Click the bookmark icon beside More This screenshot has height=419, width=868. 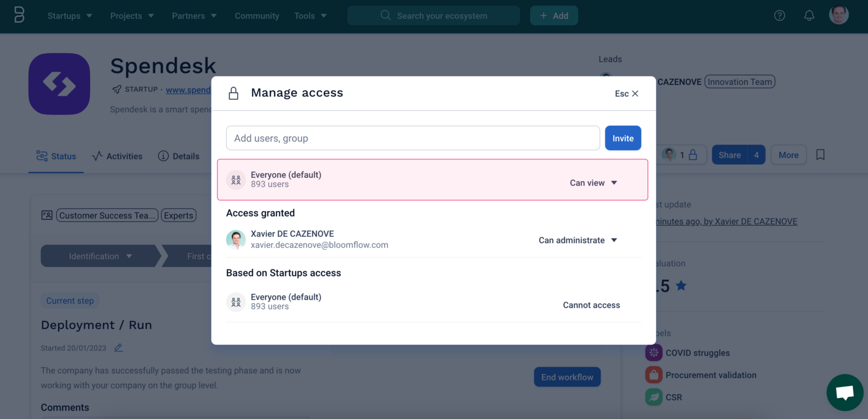820,155
